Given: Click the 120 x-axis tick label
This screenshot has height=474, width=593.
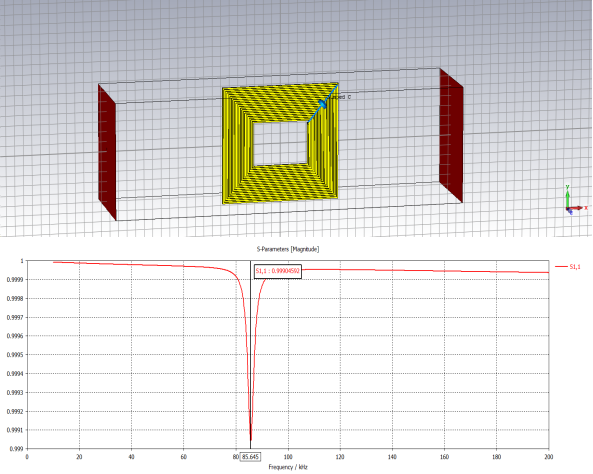Looking at the screenshot, I should [340, 457].
